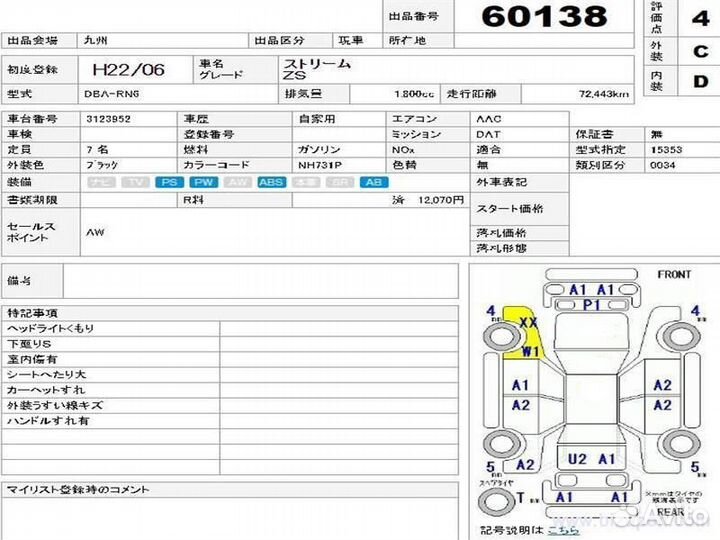
Task: Click the blue AB airbag badge
Action: point(374,182)
